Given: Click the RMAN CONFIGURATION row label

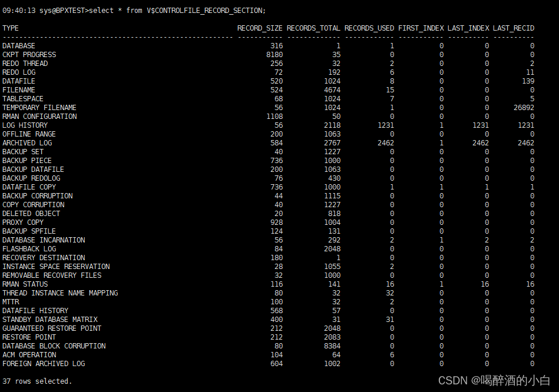Looking at the screenshot, I should pos(39,117).
